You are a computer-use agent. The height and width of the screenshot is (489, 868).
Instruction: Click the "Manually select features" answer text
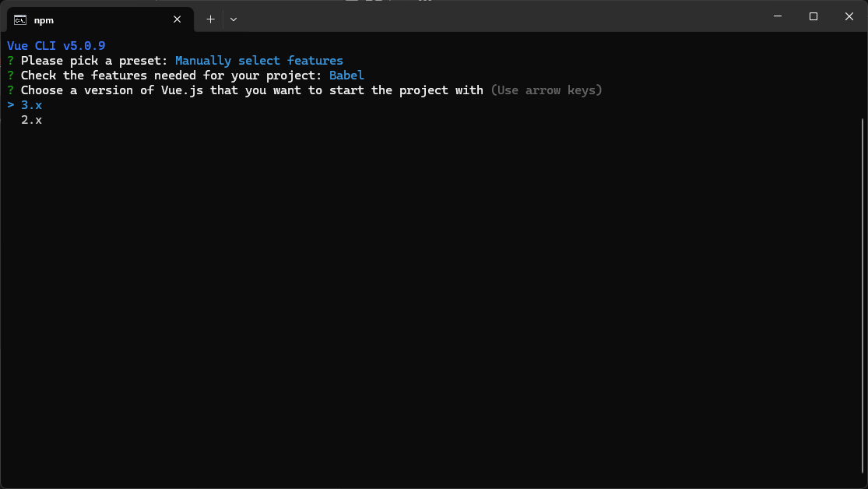(x=258, y=61)
